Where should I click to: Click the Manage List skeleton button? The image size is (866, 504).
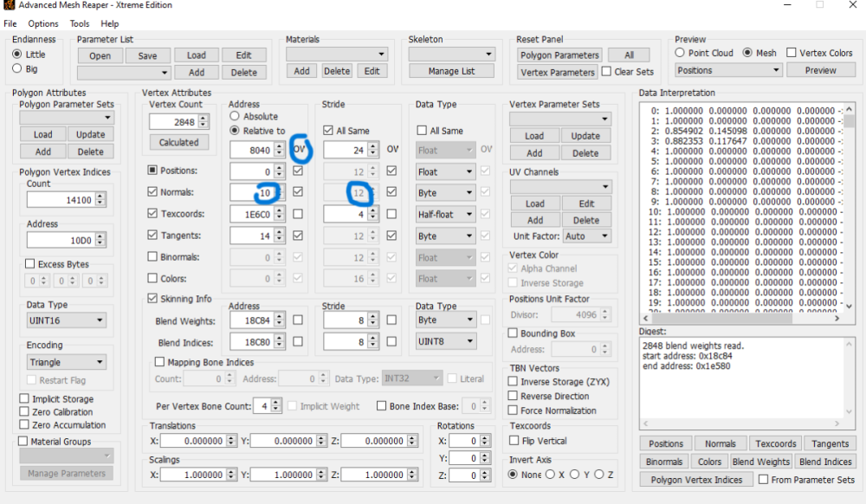450,71
